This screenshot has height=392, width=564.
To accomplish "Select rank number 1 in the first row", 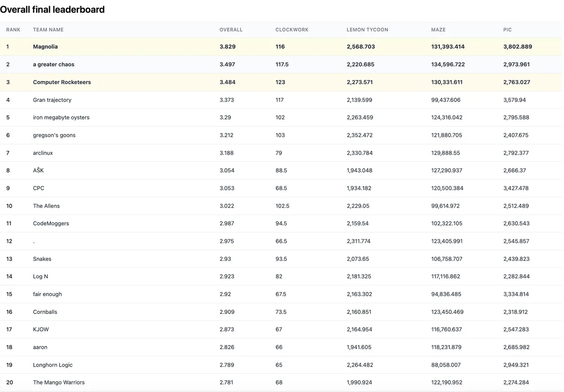I will [x=8, y=47].
